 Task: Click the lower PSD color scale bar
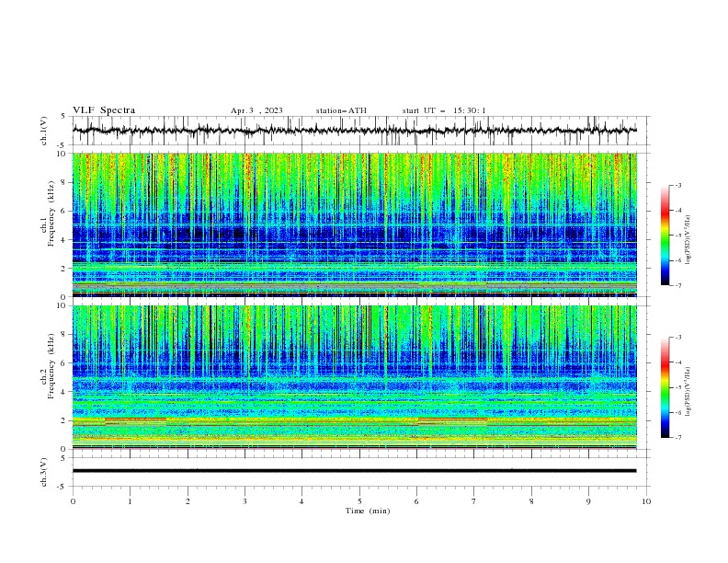pyautogui.click(x=665, y=387)
